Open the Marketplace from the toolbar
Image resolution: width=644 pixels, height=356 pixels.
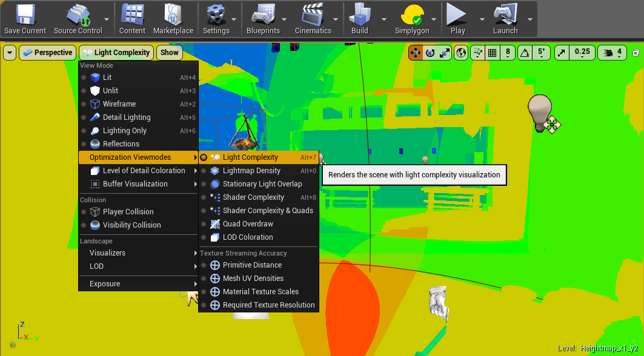coord(173,18)
